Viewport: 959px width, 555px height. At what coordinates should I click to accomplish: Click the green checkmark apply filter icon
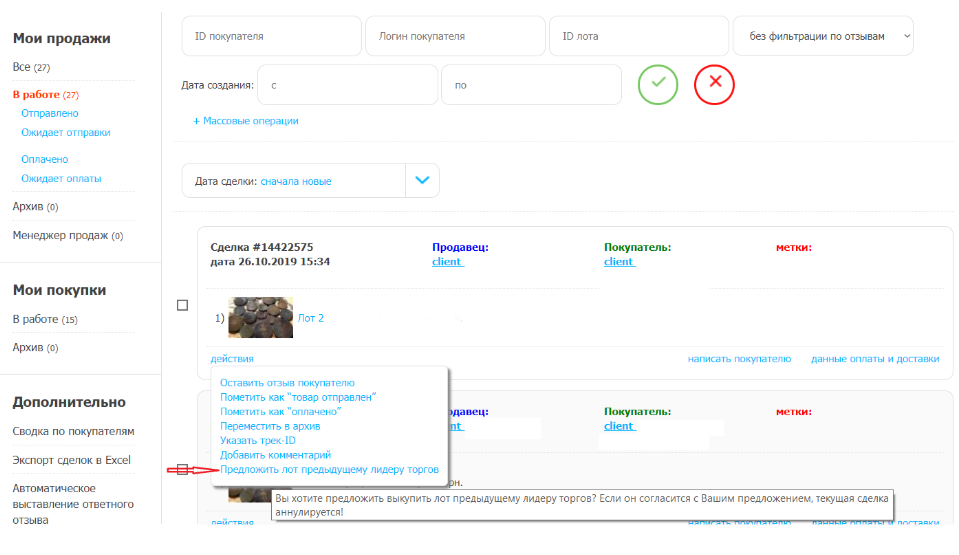point(658,84)
